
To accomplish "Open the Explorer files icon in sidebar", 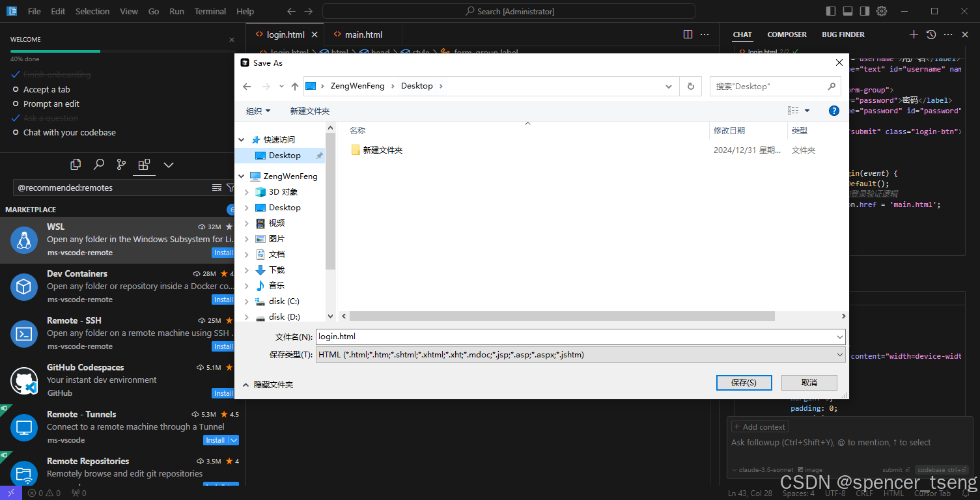I will 76,165.
